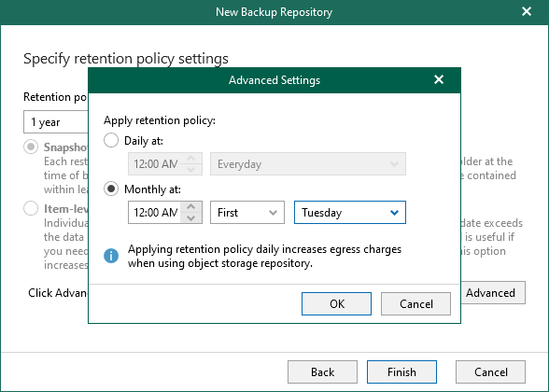
Task: Select the Monthly at radio button
Action: [111, 189]
